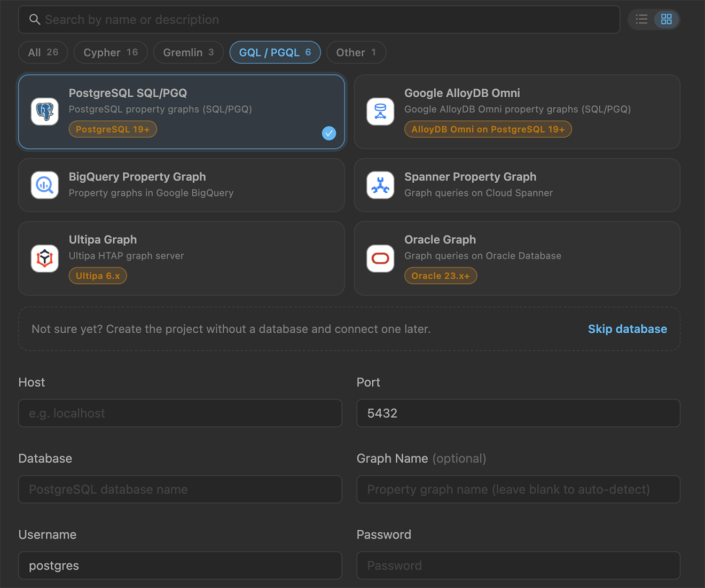The width and height of the screenshot is (705, 588).
Task: Click the PostgreSQL 19+ version badge
Action: (x=113, y=129)
